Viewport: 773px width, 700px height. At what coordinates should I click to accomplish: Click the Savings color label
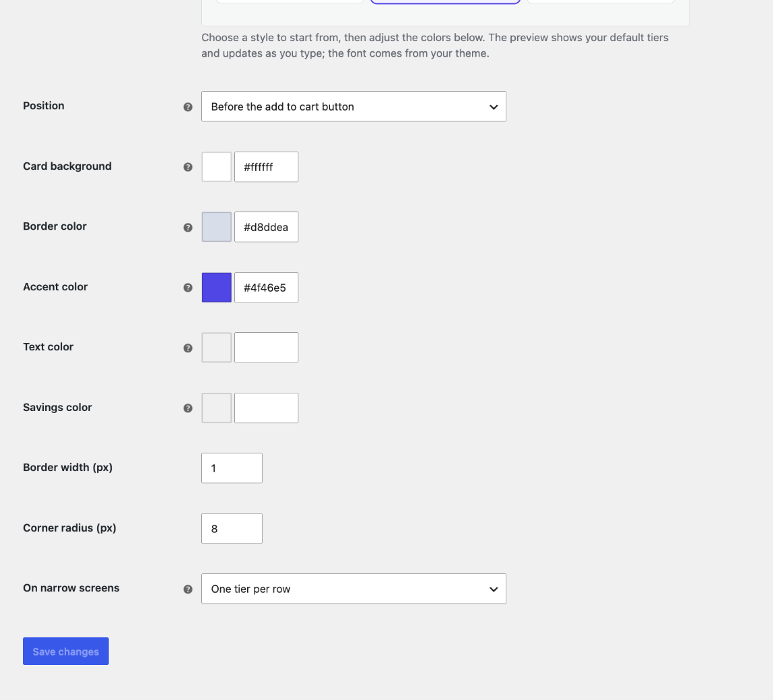pyautogui.click(x=58, y=408)
